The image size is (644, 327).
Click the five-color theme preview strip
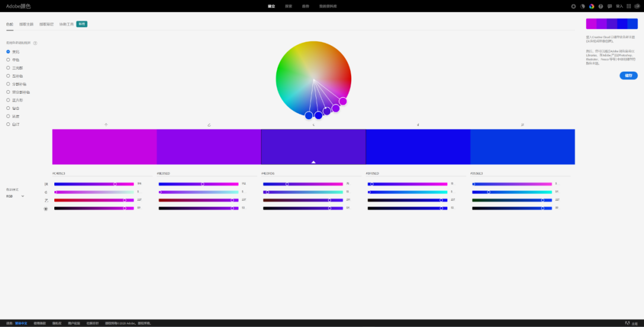pos(612,24)
